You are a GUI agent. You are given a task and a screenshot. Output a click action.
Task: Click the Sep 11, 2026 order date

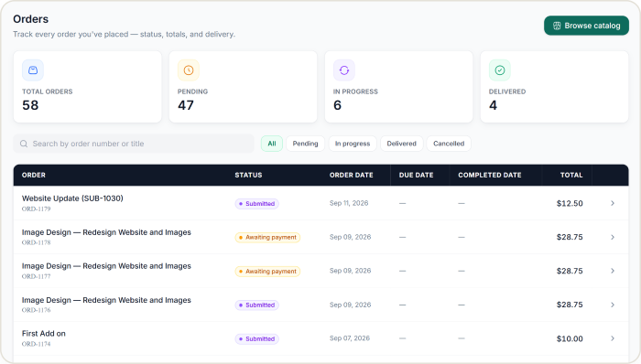pos(349,203)
